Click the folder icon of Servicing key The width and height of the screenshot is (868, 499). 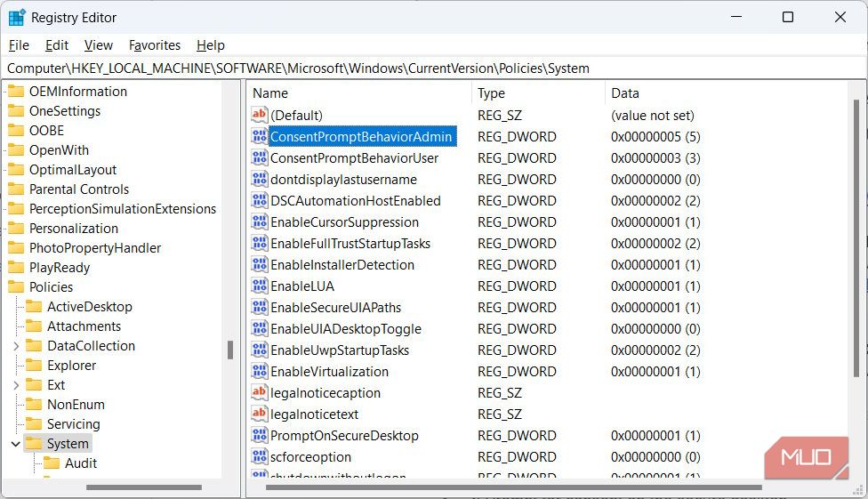(35, 423)
